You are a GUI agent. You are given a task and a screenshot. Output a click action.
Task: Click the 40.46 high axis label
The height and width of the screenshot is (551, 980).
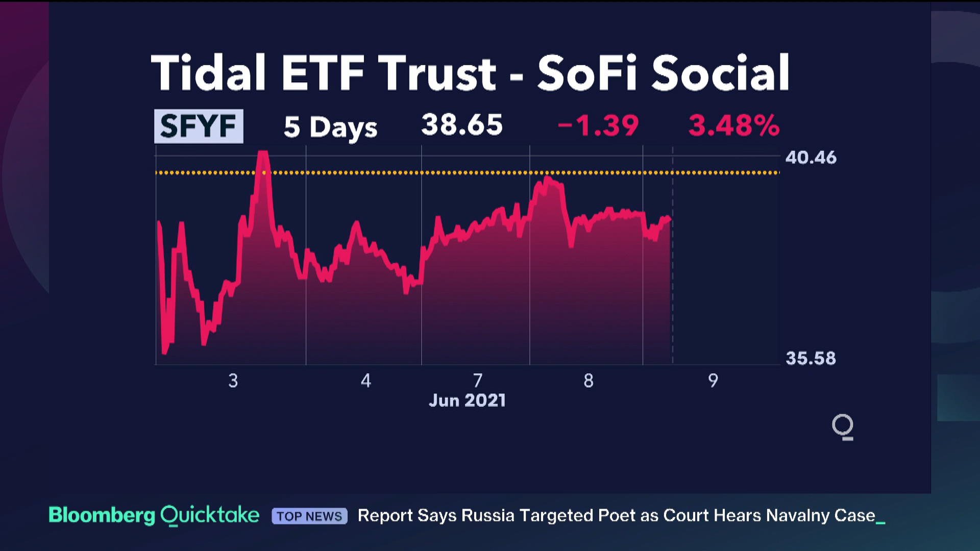click(811, 158)
